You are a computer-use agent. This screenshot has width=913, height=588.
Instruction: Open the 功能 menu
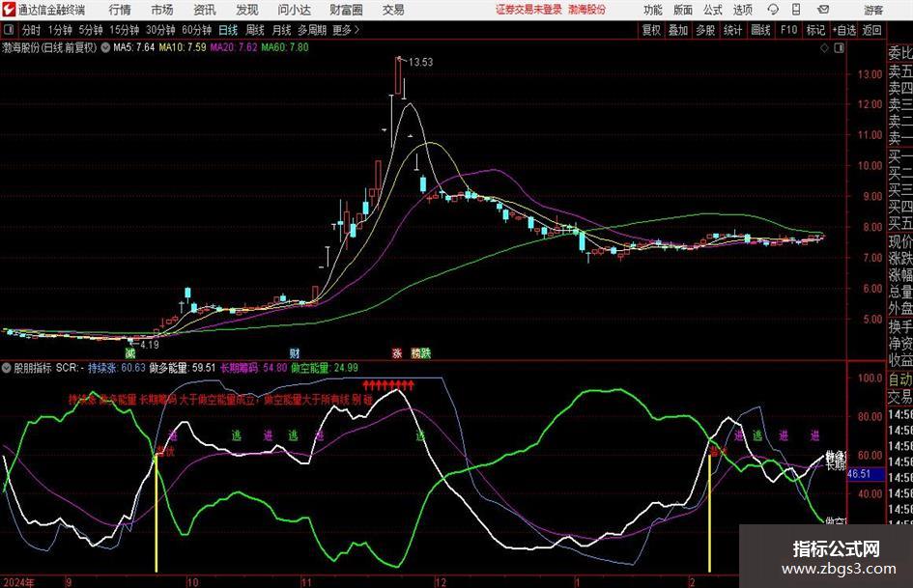653,10
